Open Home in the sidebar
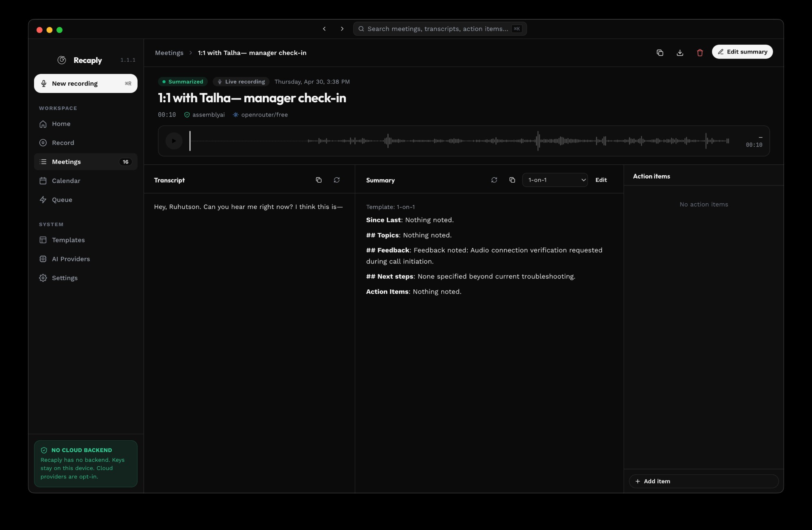This screenshot has width=812, height=530. tap(86, 124)
